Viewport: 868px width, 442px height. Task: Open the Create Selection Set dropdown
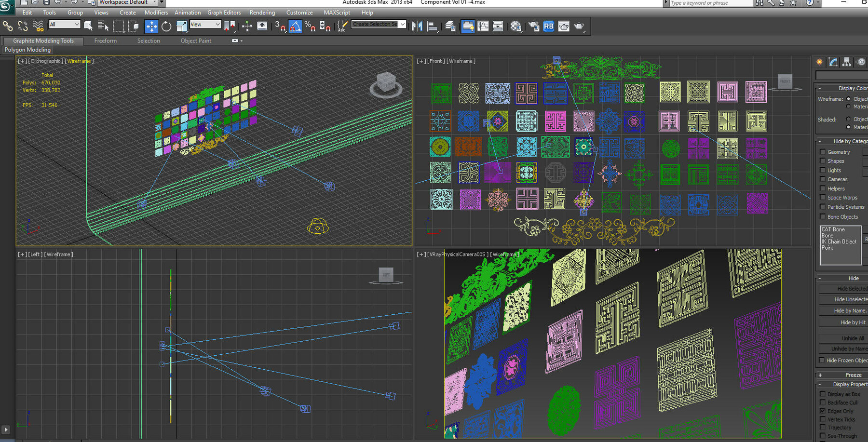[x=379, y=24]
